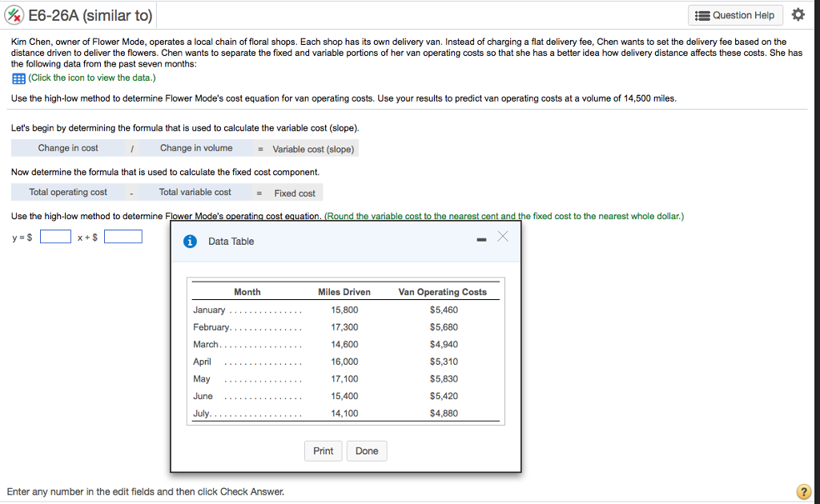
Task: Click the February miles value 17,300
Action: tap(344, 327)
